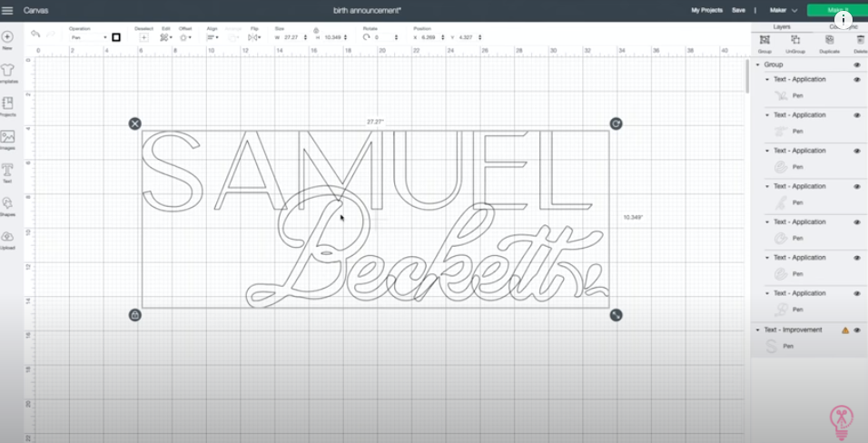This screenshot has height=443, width=868.
Task: Click the width stepper arrows
Action: [x=306, y=37]
